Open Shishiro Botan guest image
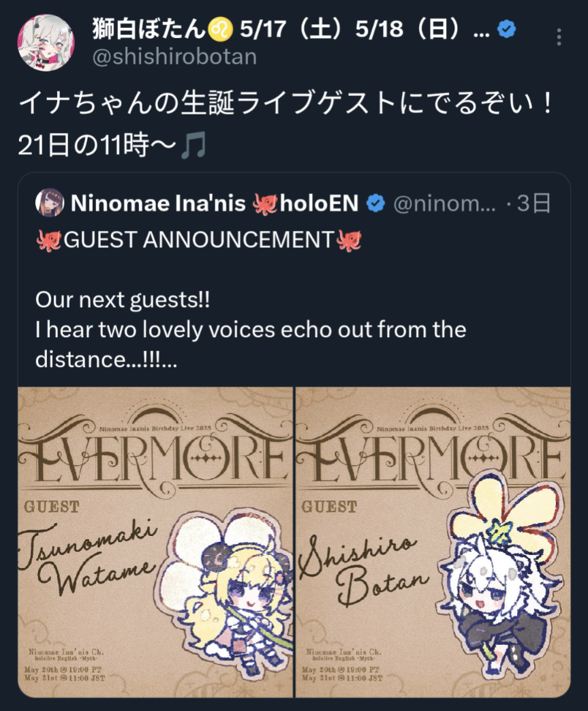 [x=433, y=542]
